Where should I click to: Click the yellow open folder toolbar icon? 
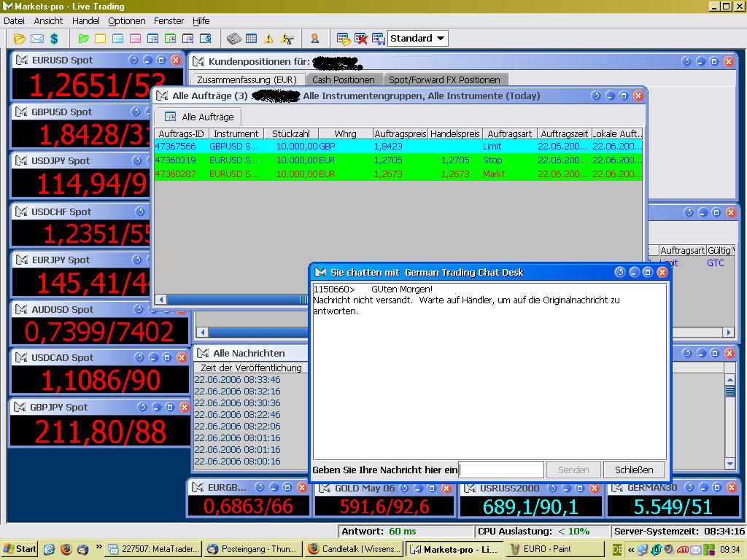pos(20,39)
